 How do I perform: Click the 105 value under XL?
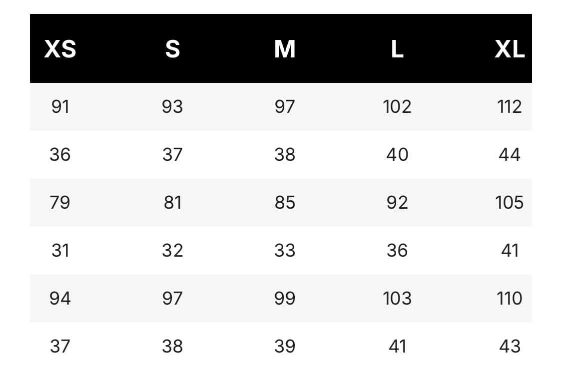pyautogui.click(x=510, y=202)
